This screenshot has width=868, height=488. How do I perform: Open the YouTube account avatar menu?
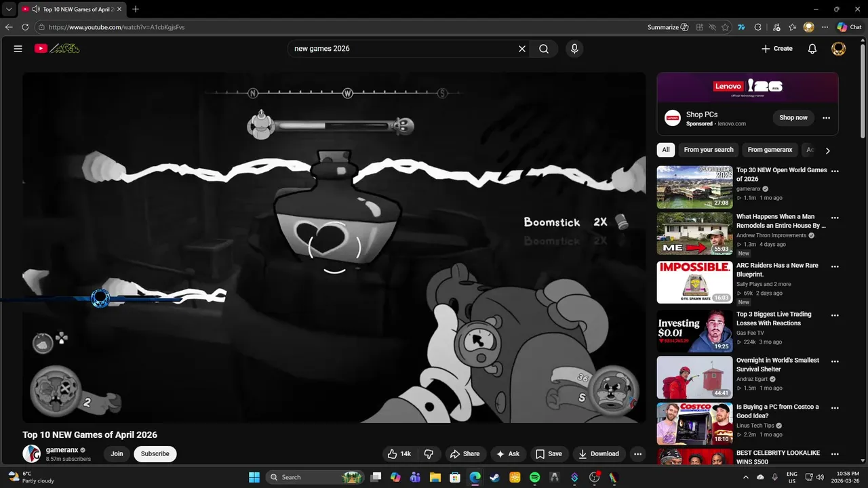coord(839,49)
